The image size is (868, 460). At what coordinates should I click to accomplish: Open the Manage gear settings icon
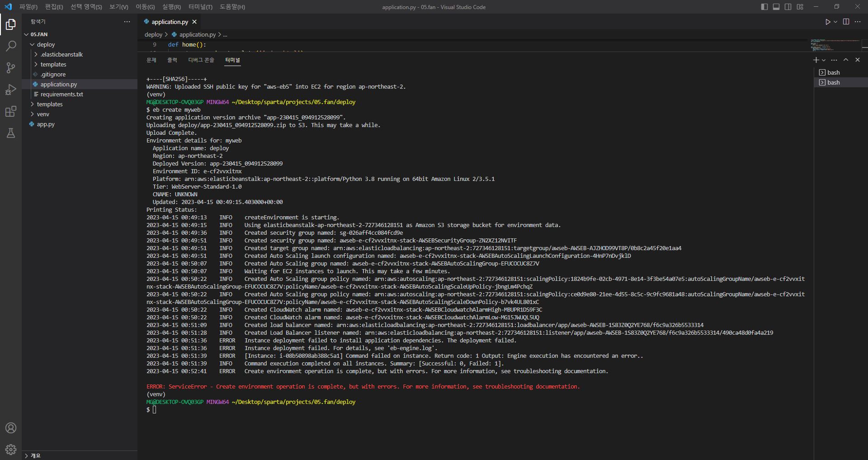pyautogui.click(x=11, y=450)
